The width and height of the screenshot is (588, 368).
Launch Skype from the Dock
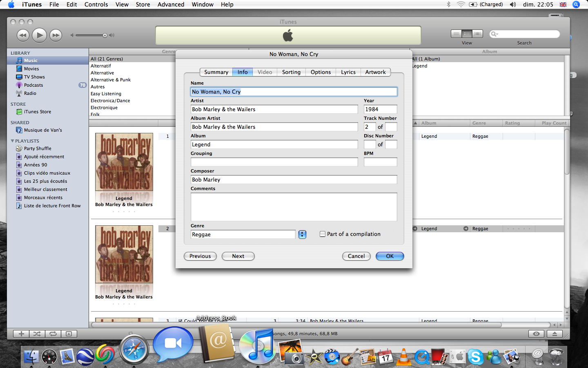tap(475, 357)
